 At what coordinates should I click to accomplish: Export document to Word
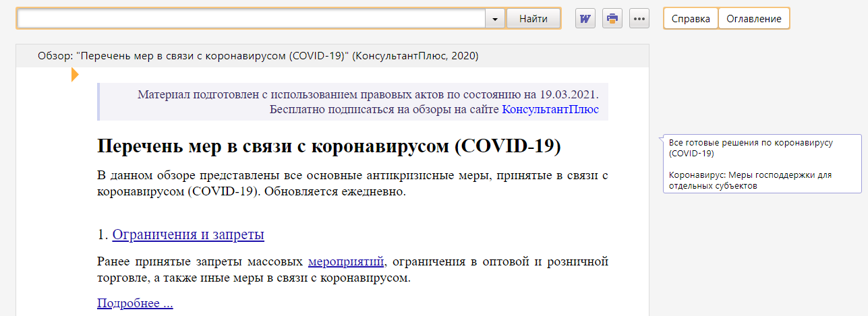[x=585, y=19]
